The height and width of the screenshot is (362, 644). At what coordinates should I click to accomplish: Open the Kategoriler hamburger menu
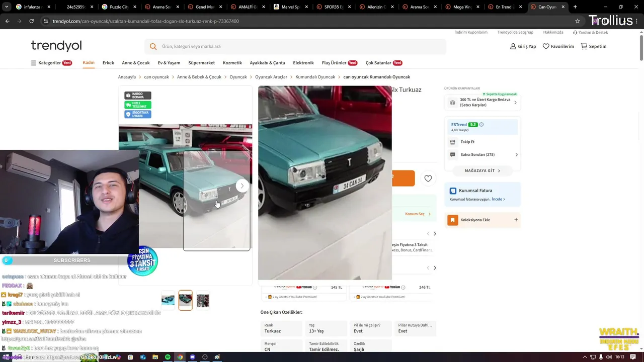pyautogui.click(x=51, y=63)
